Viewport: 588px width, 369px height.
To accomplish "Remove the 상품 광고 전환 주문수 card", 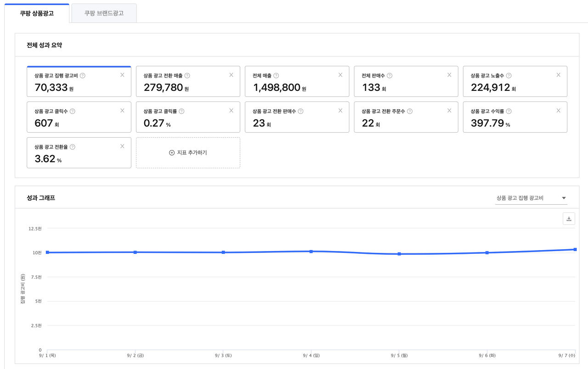I will coord(449,111).
